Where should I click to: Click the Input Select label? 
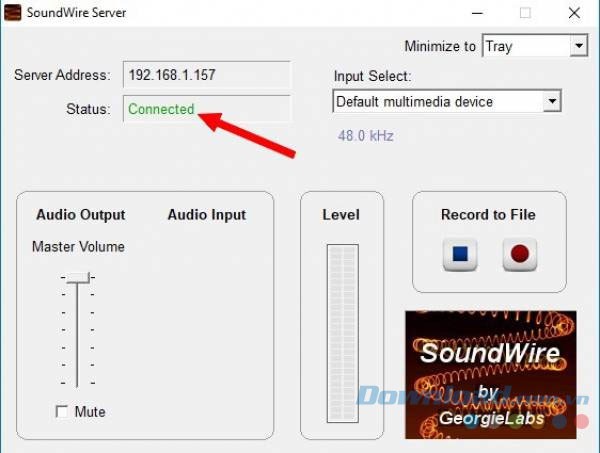point(372,76)
